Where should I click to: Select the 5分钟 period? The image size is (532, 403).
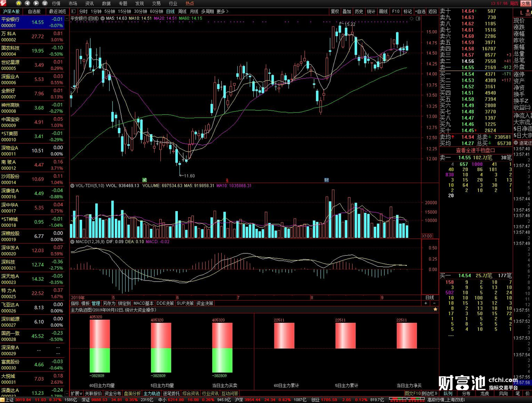(110, 12)
